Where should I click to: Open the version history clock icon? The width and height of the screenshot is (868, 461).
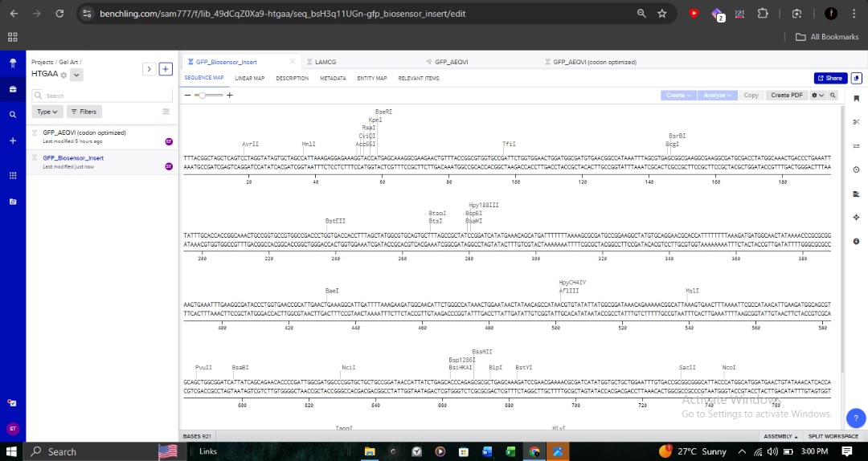pos(857,170)
